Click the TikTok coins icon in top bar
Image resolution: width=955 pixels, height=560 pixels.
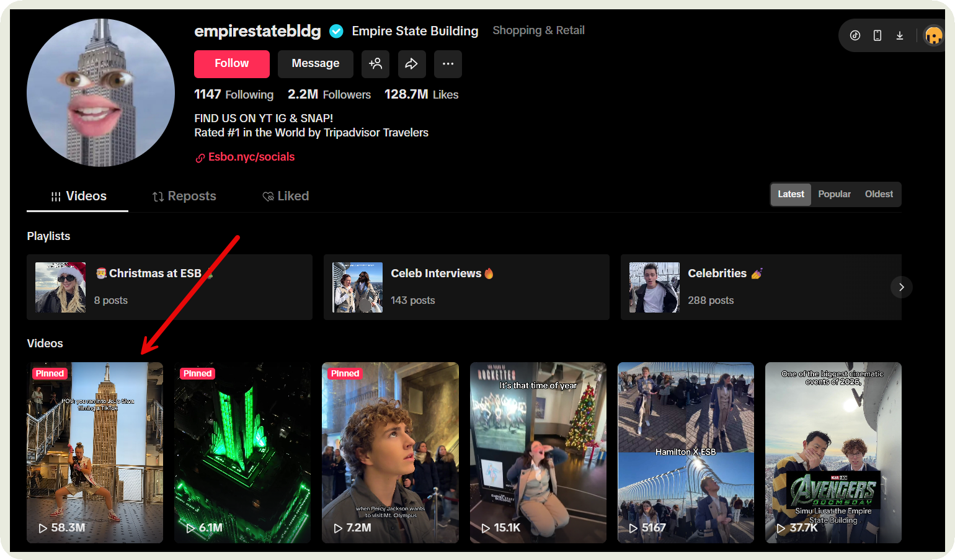click(855, 35)
